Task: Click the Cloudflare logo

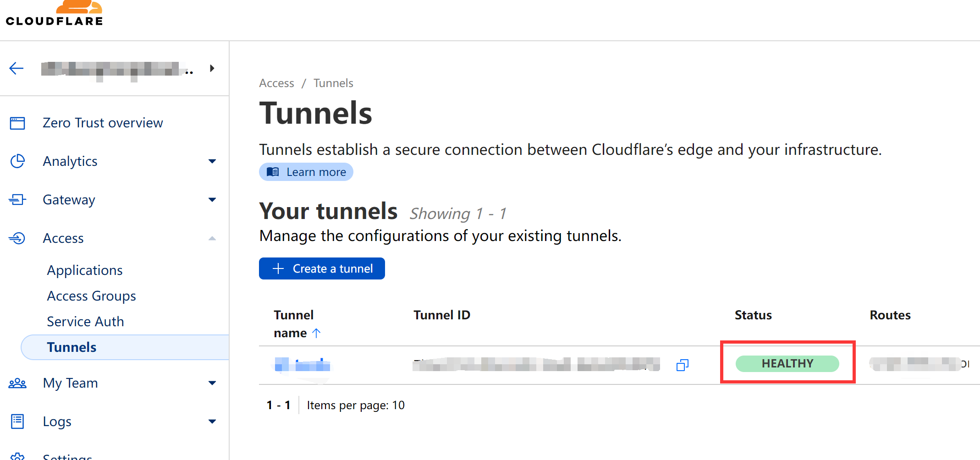Action: [54, 12]
